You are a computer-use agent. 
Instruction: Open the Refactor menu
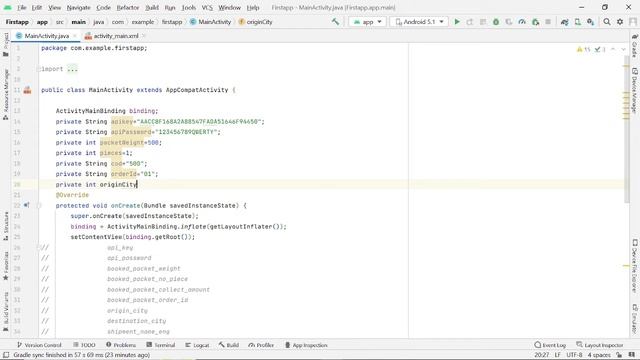128,7
